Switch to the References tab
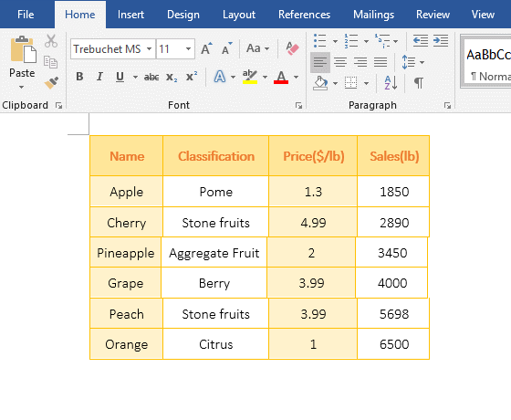 [304, 15]
